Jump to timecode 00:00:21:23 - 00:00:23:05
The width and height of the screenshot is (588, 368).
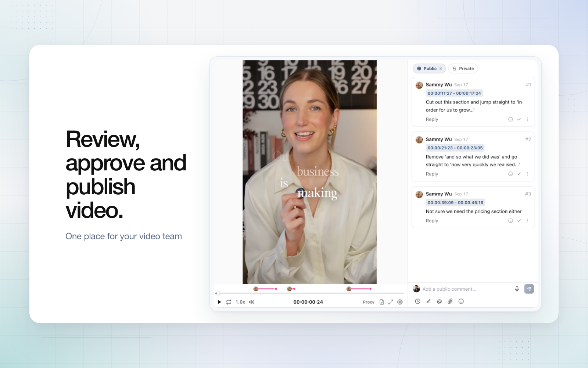coord(455,148)
